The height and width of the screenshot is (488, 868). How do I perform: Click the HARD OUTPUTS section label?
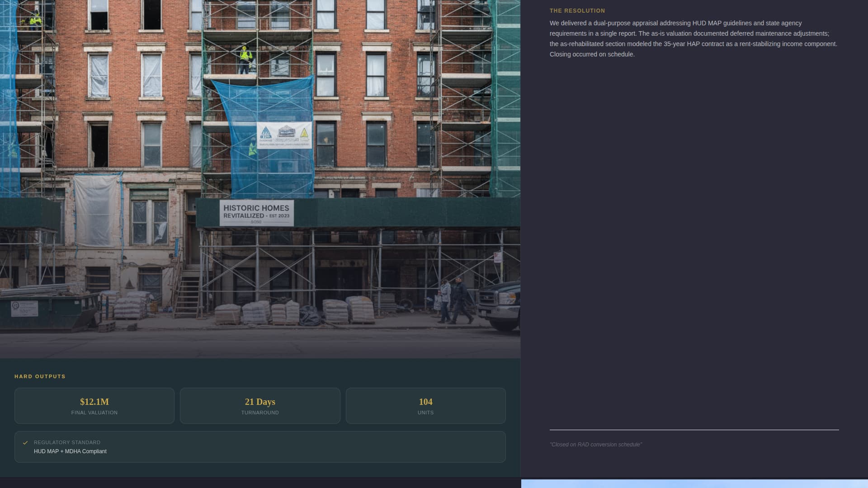point(39,376)
